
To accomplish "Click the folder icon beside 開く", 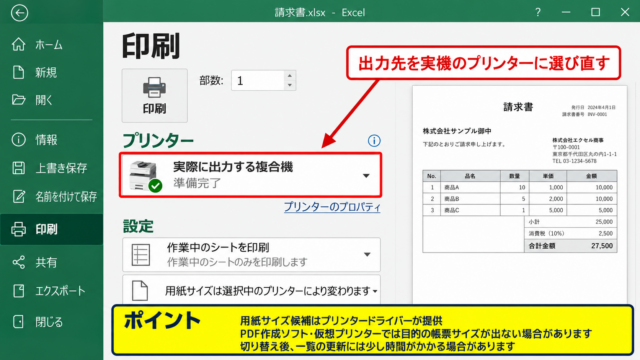I will tap(18, 100).
